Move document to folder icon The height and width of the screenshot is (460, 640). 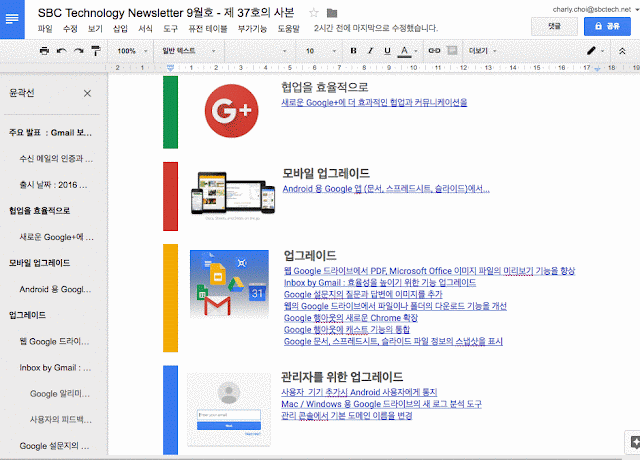tap(332, 13)
